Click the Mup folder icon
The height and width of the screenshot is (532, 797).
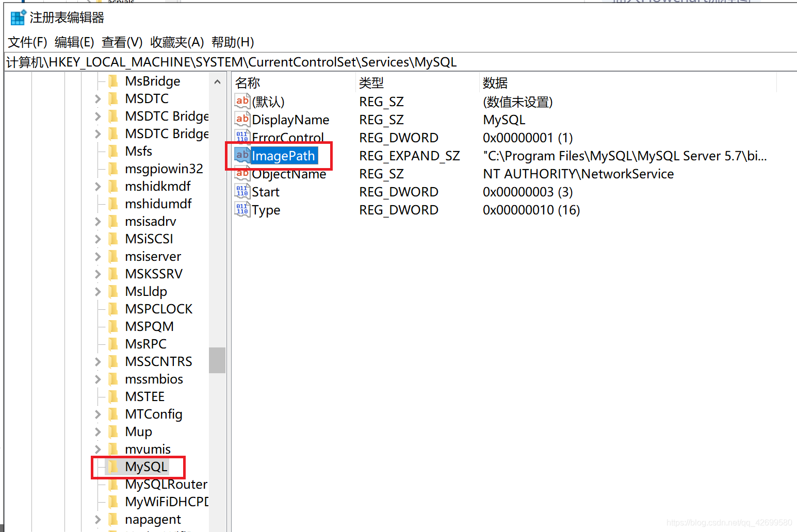113,431
